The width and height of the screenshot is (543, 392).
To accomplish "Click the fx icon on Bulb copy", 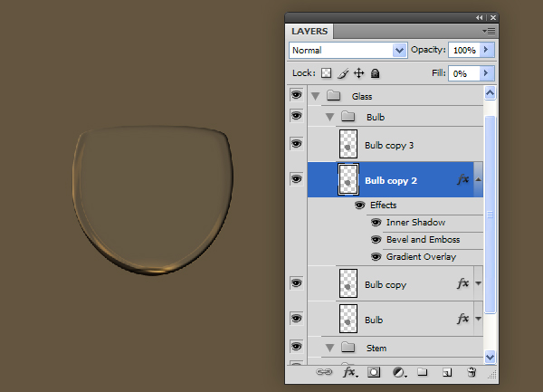I will click(x=463, y=283).
